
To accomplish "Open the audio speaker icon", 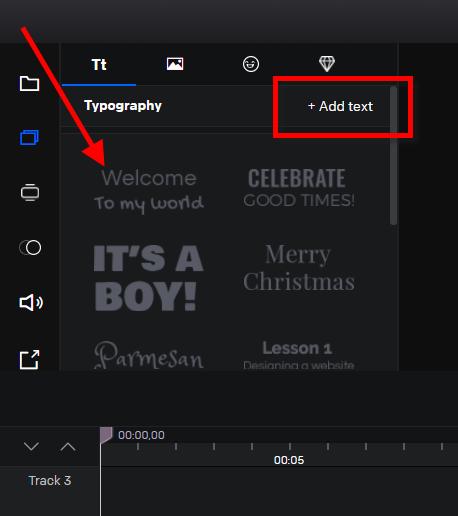I will pyautogui.click(x=31, y=303).
